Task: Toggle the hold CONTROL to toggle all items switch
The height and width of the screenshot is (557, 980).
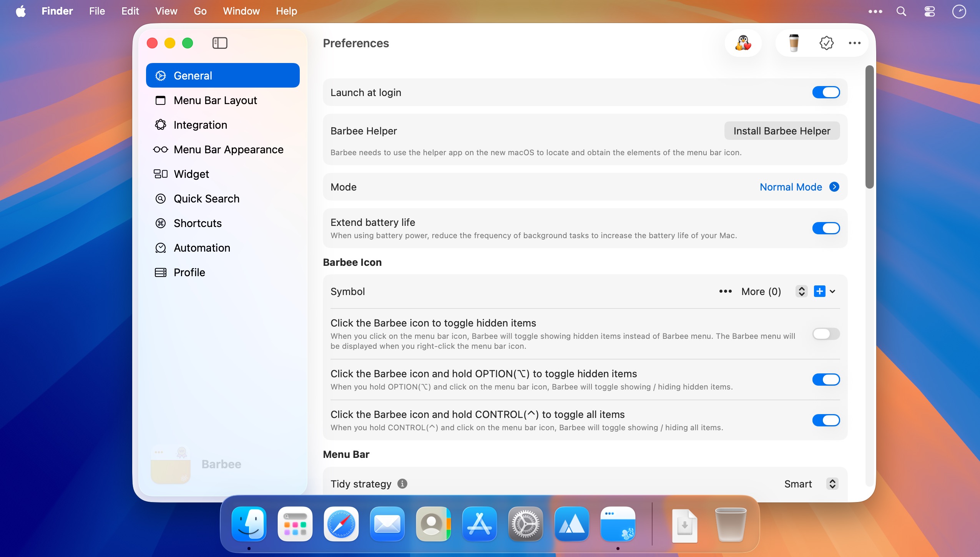Action: 826,420
